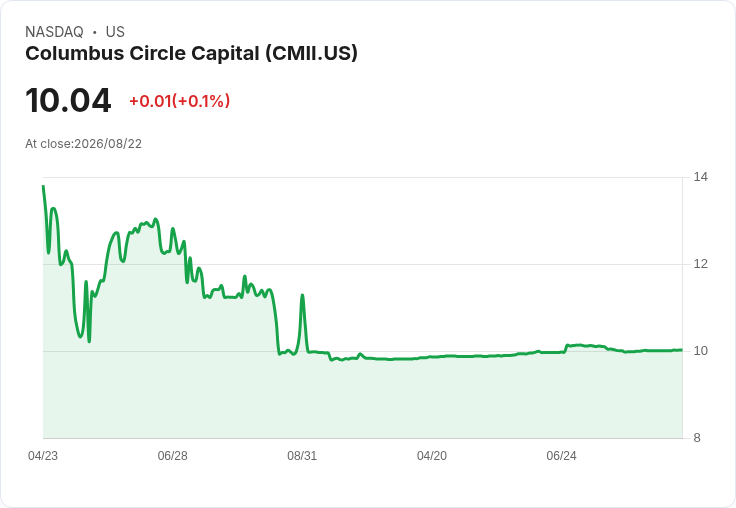The height and width of the screenshot is (508, 736).
Task: Click the 04/23 x-axis date label
Action: [43, 456]
